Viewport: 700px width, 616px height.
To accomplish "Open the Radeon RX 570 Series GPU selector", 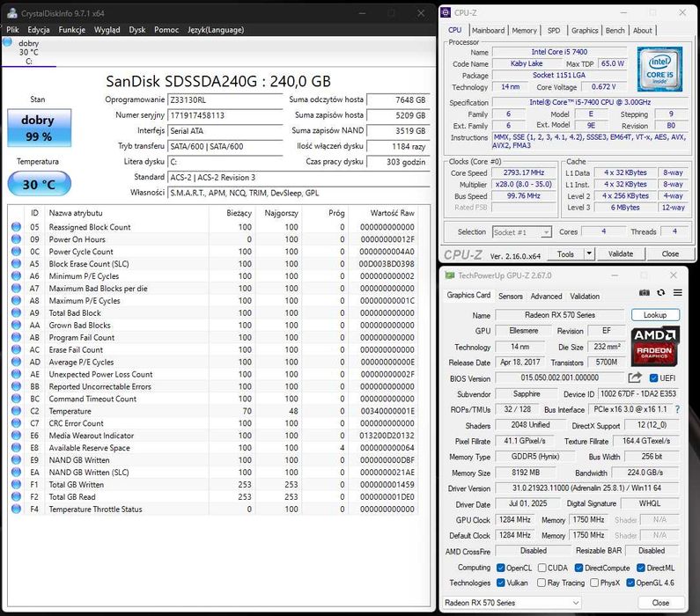I will tap(512, 603).
